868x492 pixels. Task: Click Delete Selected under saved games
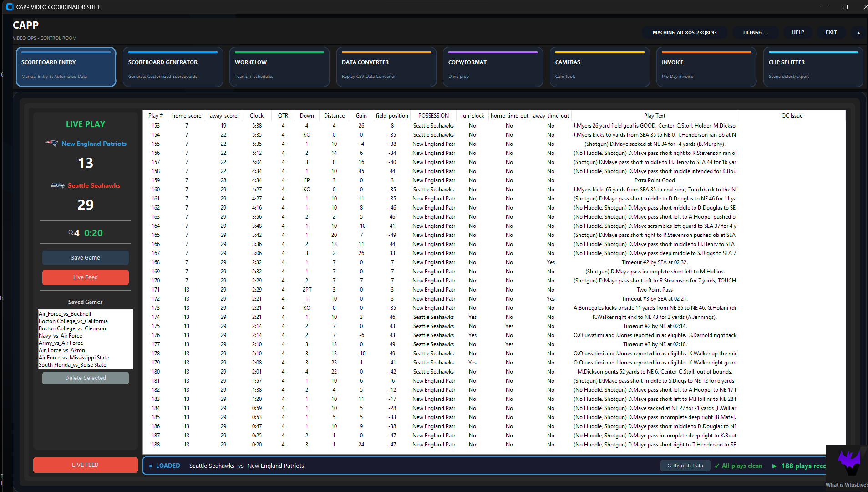coord(85,378)
